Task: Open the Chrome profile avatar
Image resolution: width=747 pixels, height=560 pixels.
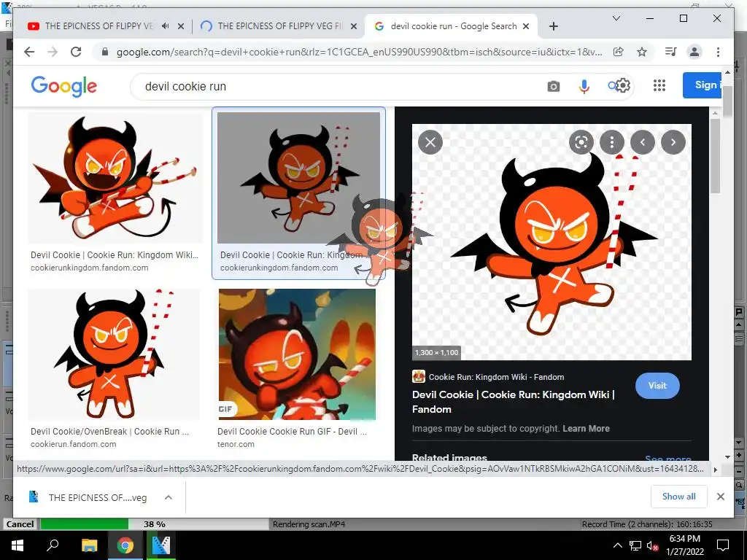Action: coord(694,52)
